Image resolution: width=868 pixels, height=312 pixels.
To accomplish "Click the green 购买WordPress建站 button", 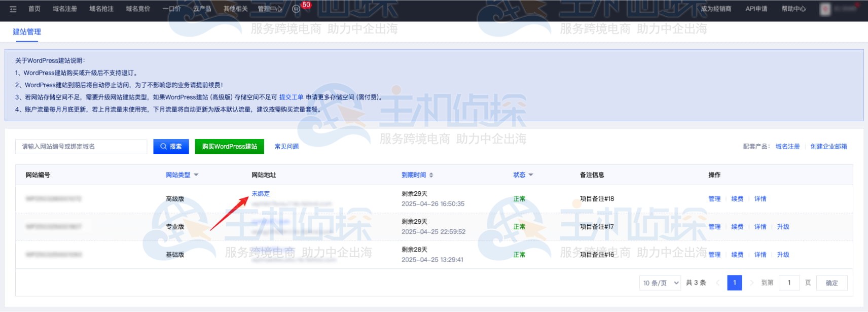I will tap(230, 147).
